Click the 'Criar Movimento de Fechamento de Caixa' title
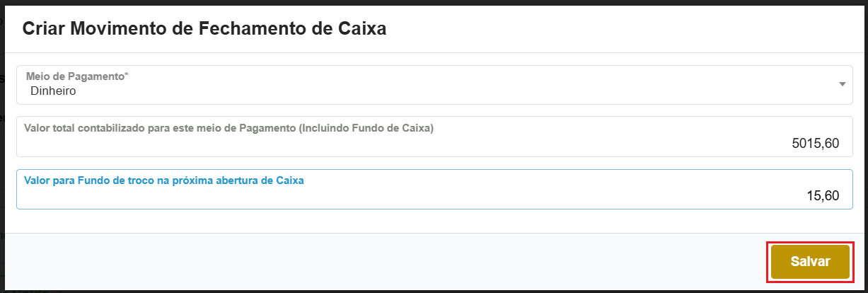 tap(204, 29)
